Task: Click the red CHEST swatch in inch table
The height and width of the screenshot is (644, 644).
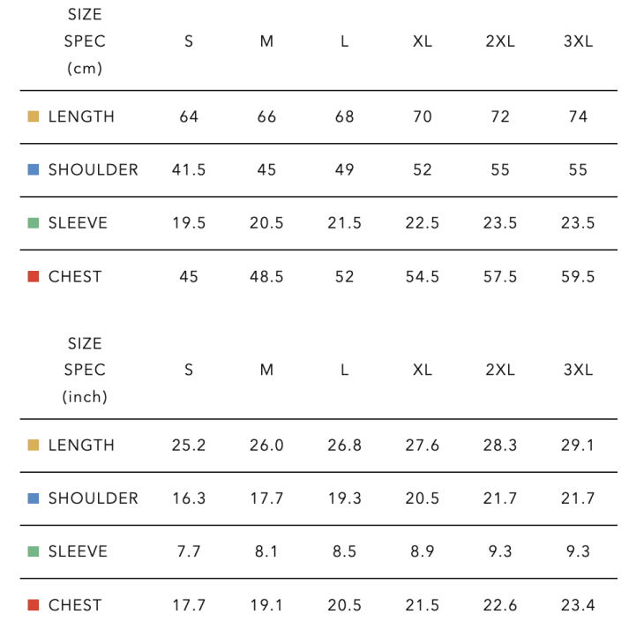Action: point(34,605)
